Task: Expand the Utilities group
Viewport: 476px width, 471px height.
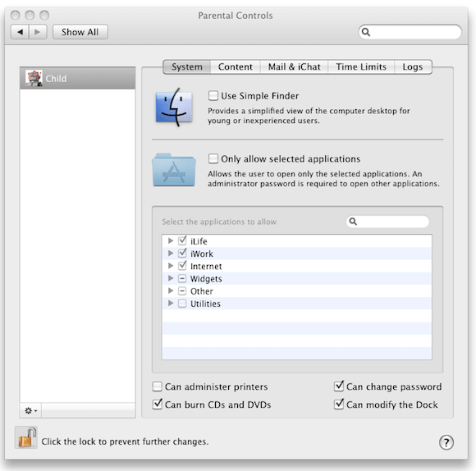Action: tap(171, 303)
